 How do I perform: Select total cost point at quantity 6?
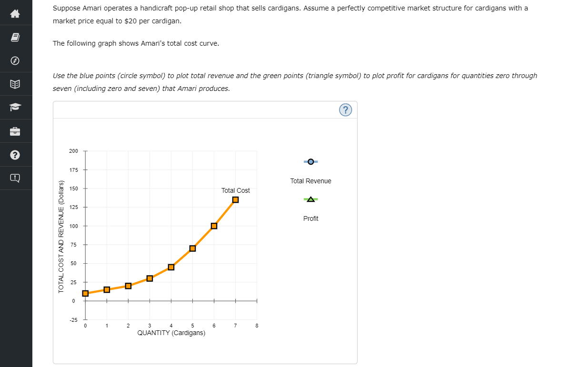[214, 226]
